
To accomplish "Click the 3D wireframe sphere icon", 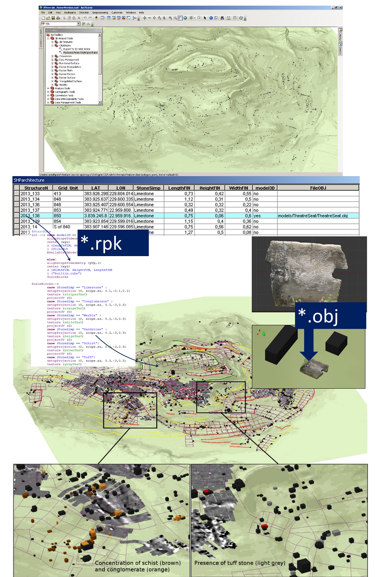I will click(241, 18).
